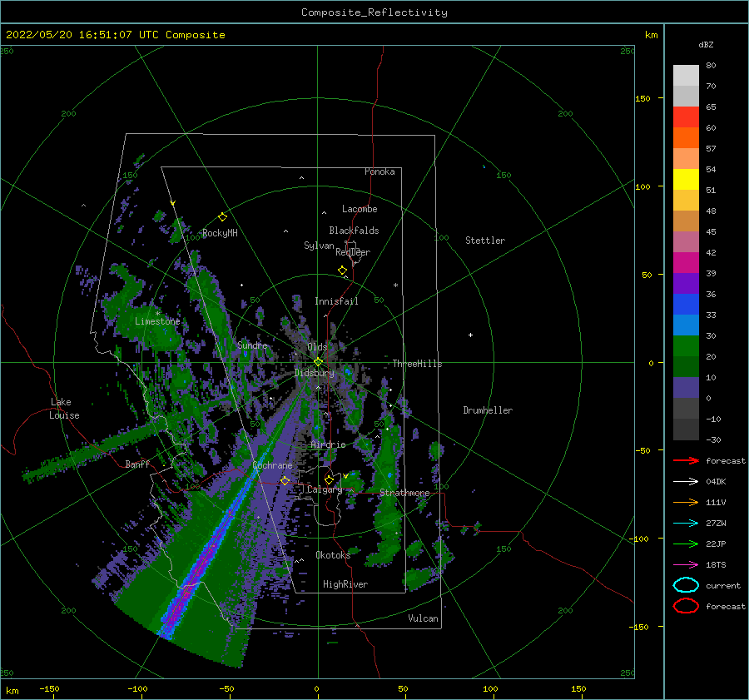This screenshot has width=749, height=700.
Task: Click the Lacombe label
Action: (x=360, y=209)
